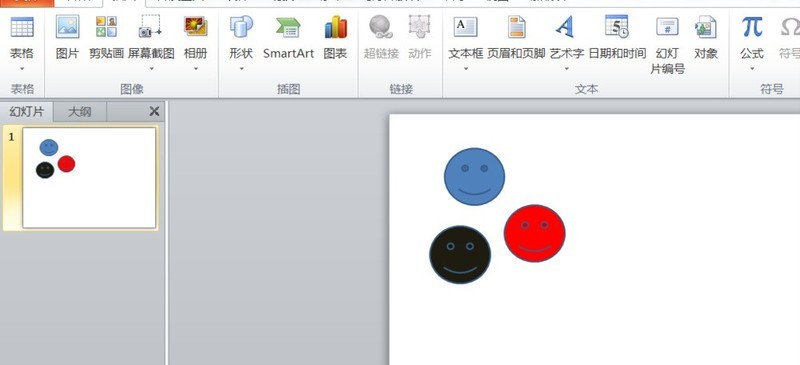The height and width of the screenshot is (365, 800).
Task: Expand the 相册 photo album menu
Action: (195, 68)
